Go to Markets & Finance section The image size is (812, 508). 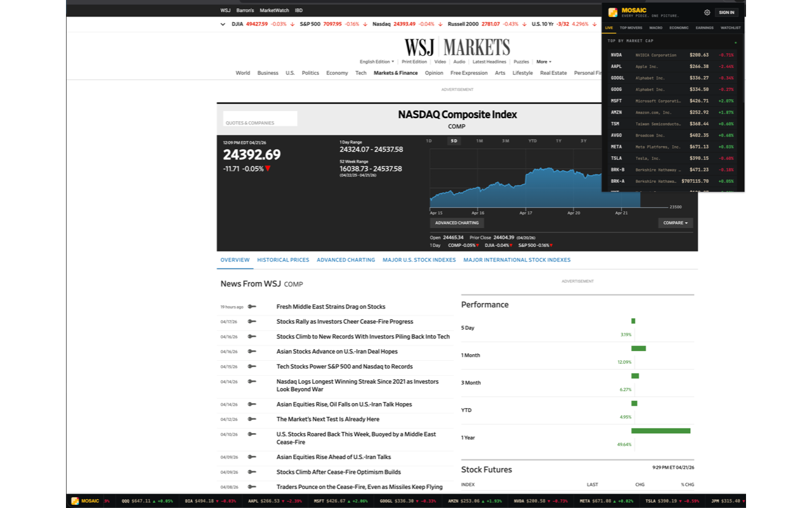(x=396, y=73)
